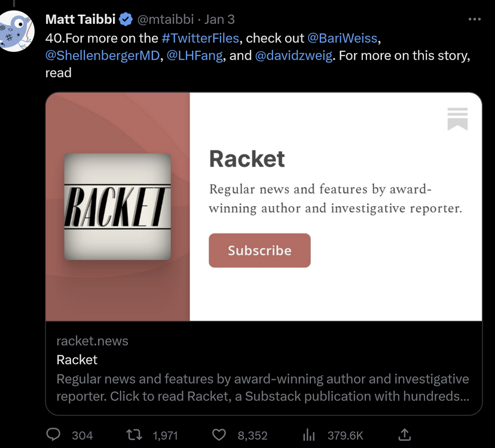495x448 pixels.
Task: Open the three-dot more options menu
Action: point(475,20)
